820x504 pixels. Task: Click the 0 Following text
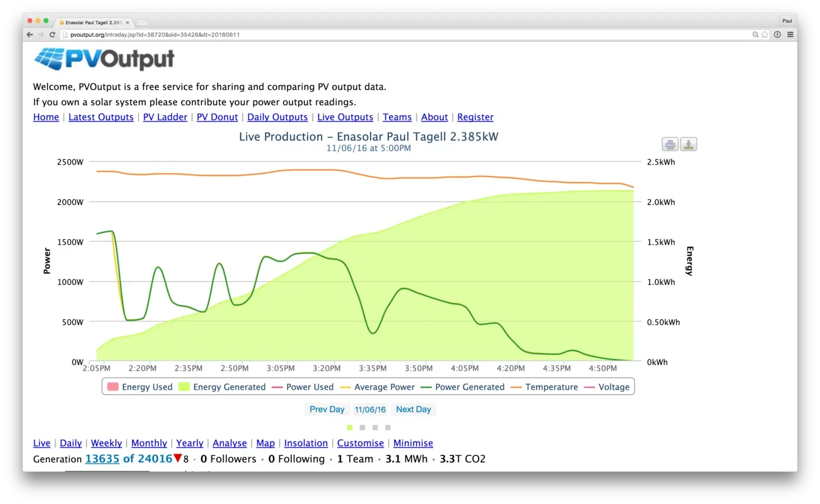[x=296, y=459]
